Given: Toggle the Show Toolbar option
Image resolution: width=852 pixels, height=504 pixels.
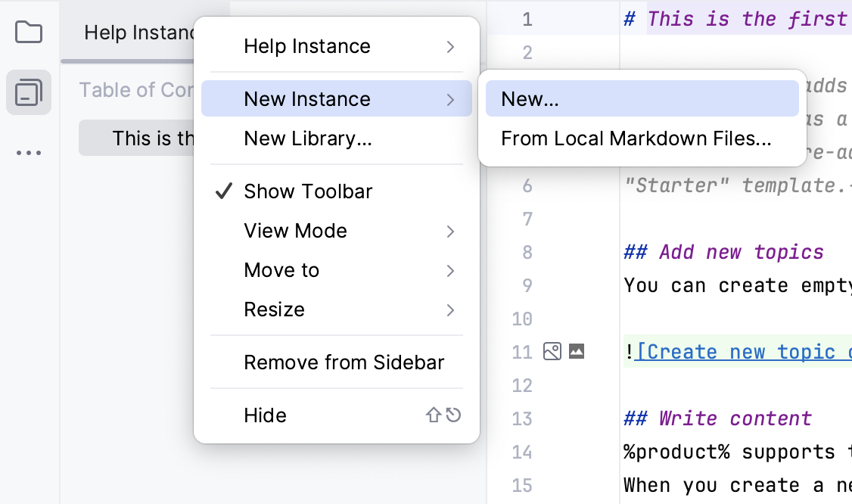Looking at the screenshot, I should click(x=308, y=191).
